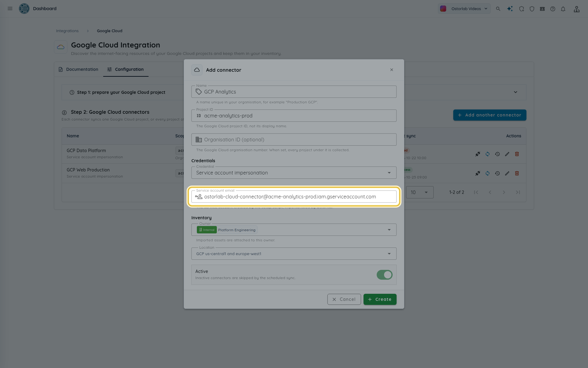
Task: Click the Cancel button
Action: pyautogui.click(x=344, y=299)
